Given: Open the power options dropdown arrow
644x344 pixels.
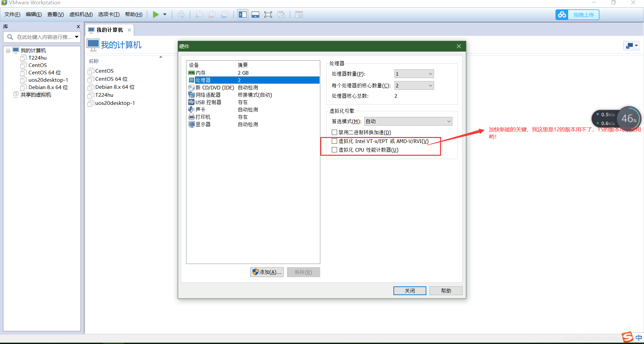Looking at the screenshot, I should point(165,14).
